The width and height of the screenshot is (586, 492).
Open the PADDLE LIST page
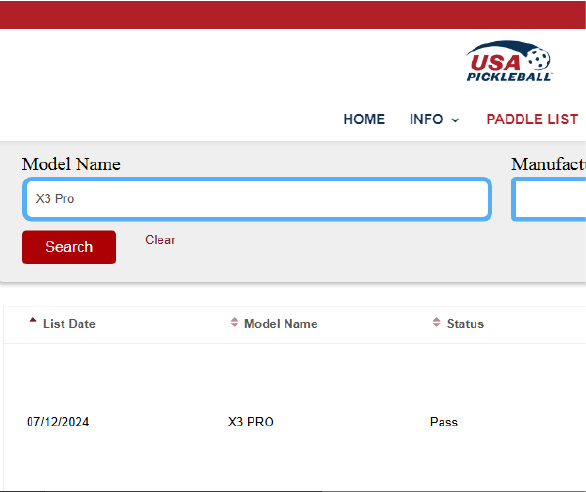point(532,119)
